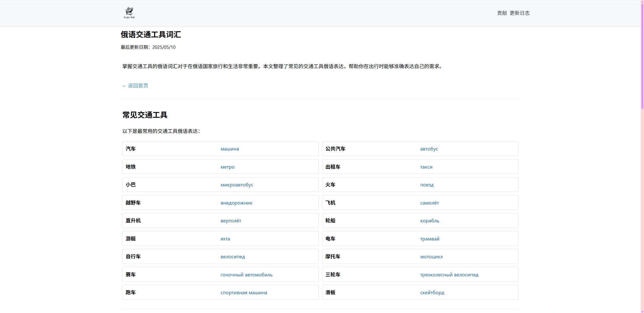Click the Russian word машина
The width and height of the screenshot is (644, 313).
click(230, 149)
